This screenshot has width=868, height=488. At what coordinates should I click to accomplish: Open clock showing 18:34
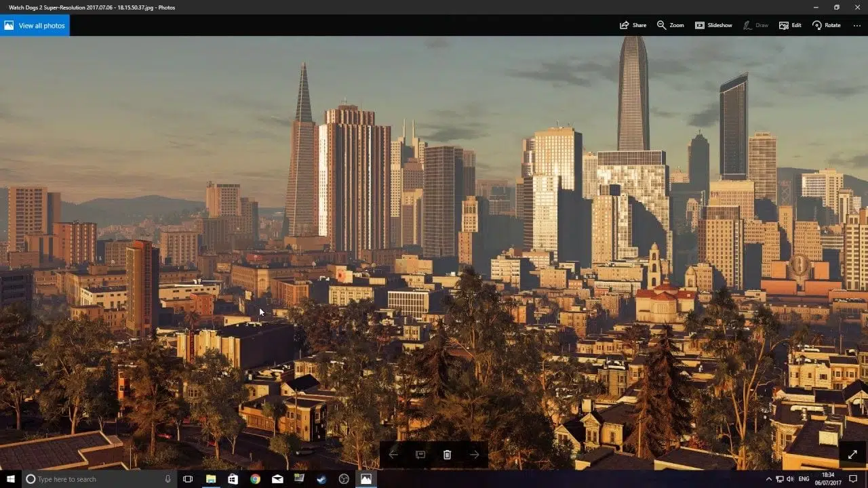(x=828, y=479)
